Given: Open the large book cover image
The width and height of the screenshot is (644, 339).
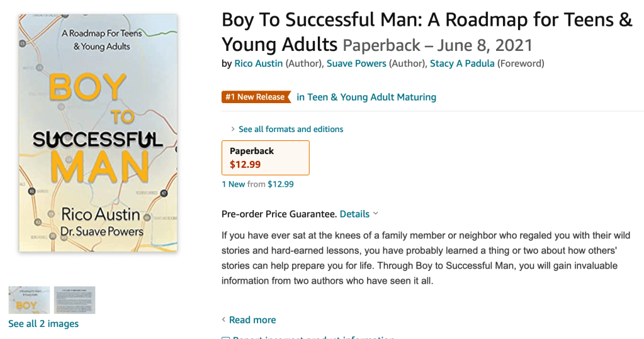Looking at the screenshot, I should tap(98, 133).
